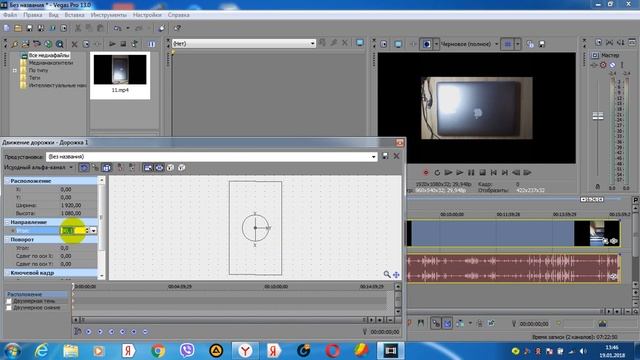Open the What's This help icon

pyautogui.click(x=178, y=28)
